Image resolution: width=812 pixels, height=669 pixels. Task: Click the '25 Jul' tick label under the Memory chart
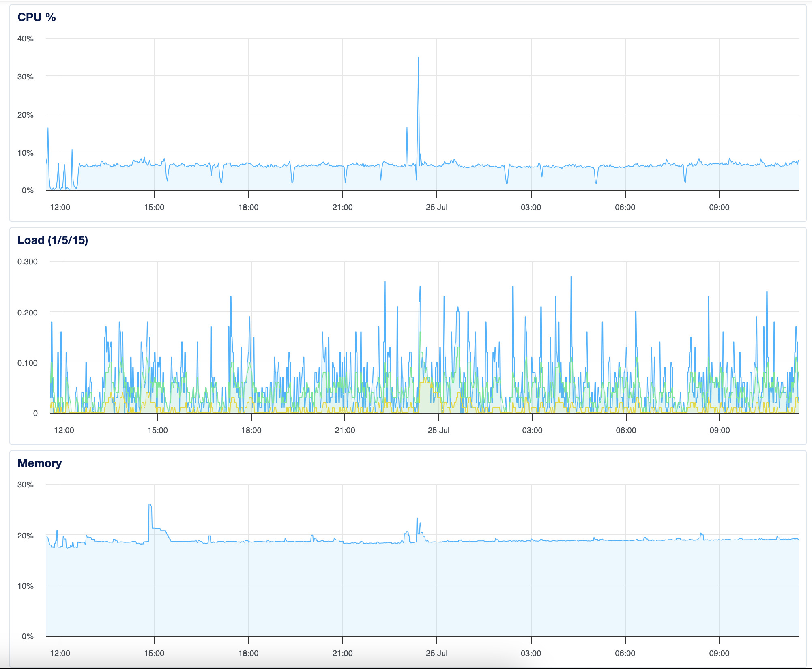pos(437,653)
